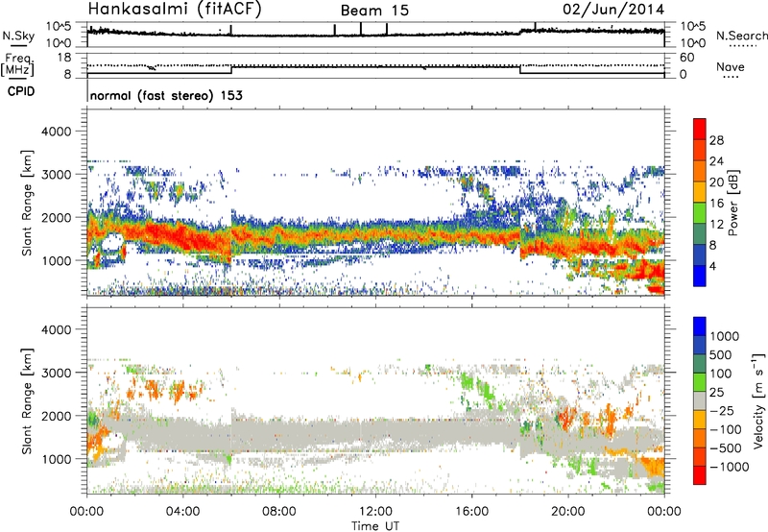The image size is (768, 532).
Task: Click the 60 tick on Nave axis
Action: coord(686,58)
